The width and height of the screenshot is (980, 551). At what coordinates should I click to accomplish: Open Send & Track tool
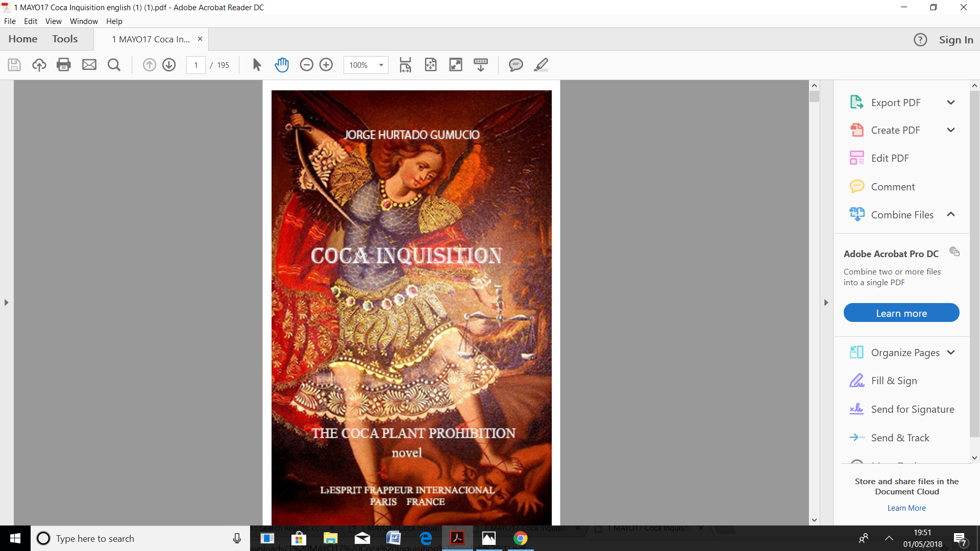pyautogui.click(x=900, y=438)
